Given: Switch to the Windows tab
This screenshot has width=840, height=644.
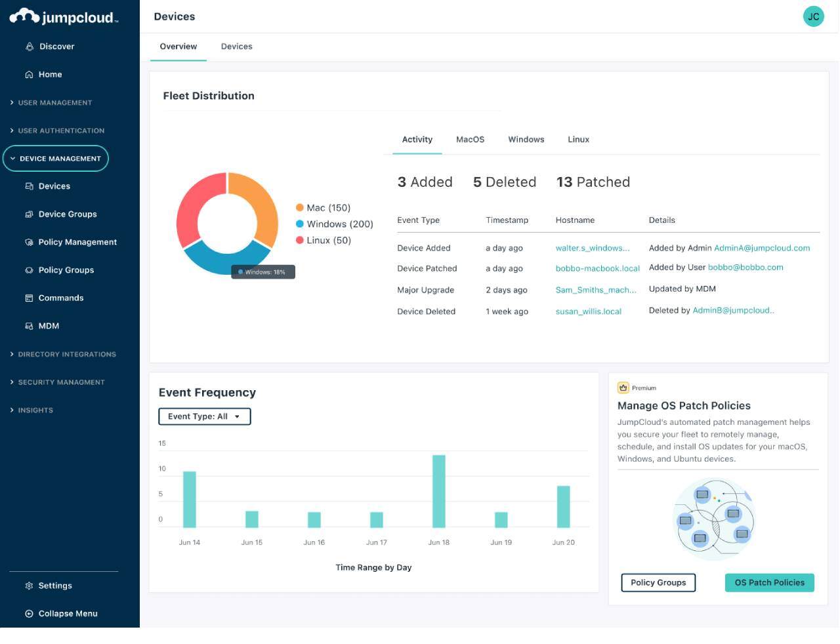Looking at the screenshot, I should click(x=526, y=139).
